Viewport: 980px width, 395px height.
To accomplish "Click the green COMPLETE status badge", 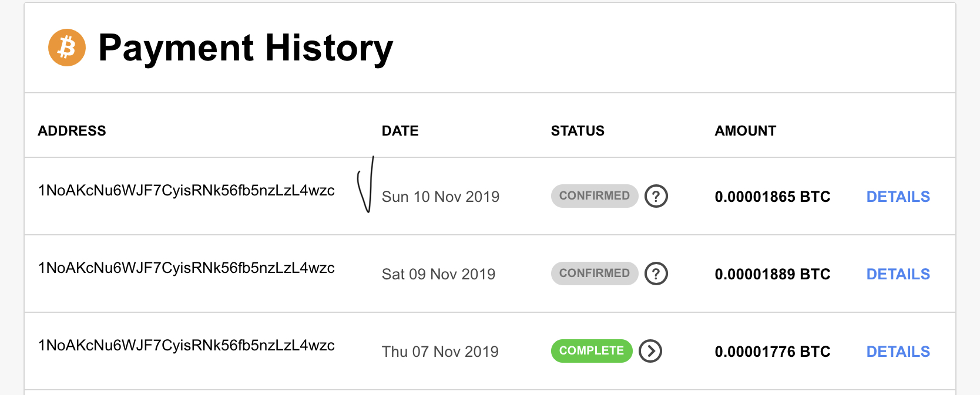I will point(591,351).
